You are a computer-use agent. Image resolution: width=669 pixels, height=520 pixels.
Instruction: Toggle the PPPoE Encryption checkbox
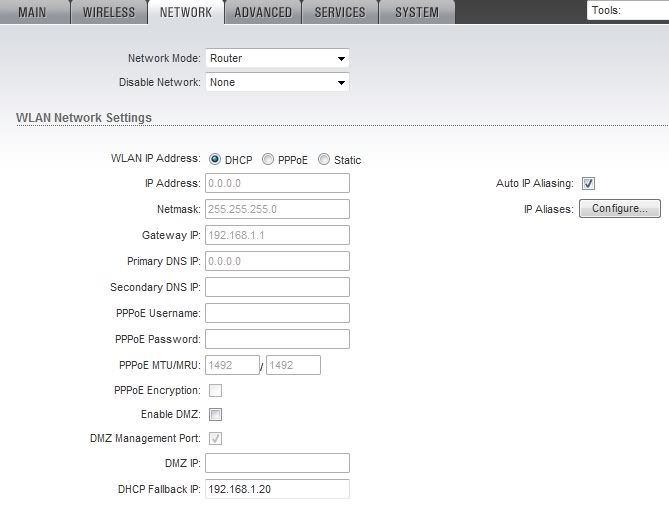click(215, 390)
